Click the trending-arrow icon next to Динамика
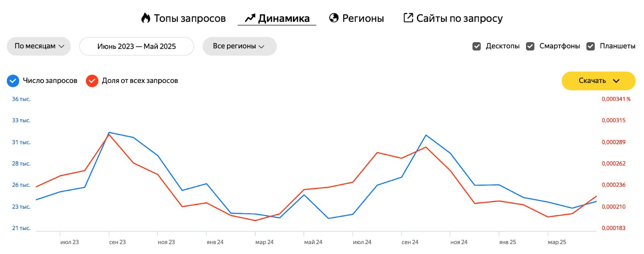 (250, 18)
